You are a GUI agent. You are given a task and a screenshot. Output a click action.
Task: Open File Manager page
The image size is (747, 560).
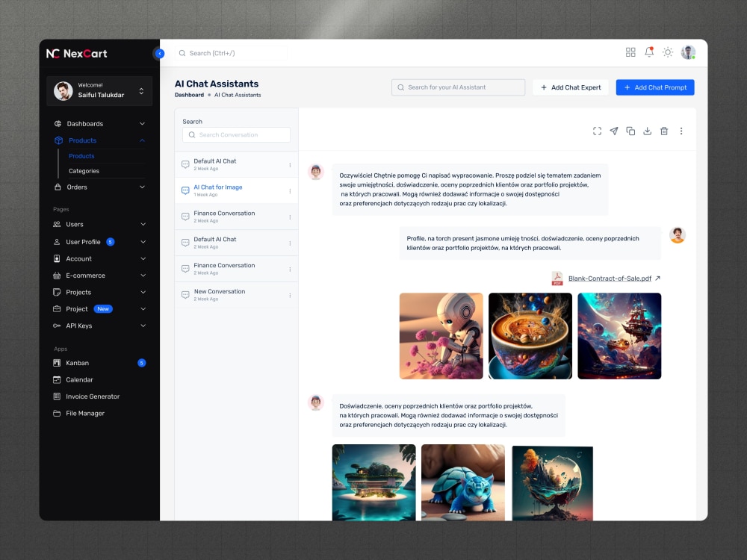(x=85, y=413)
